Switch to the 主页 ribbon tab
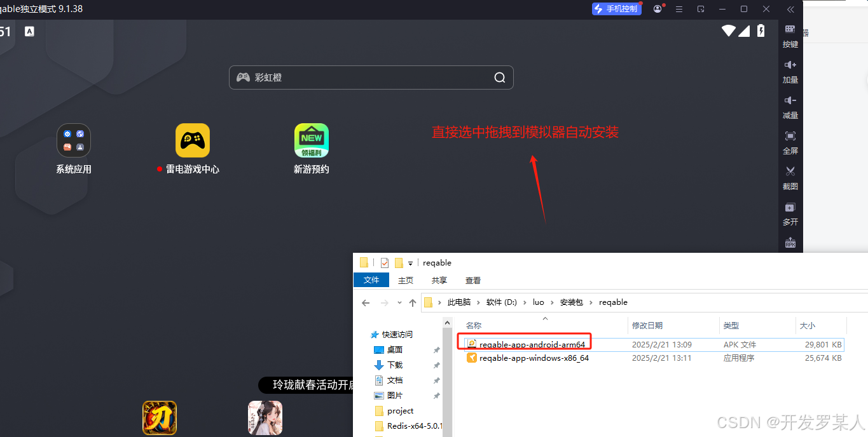This screenshot has height=437, width=868. point(406,280)
